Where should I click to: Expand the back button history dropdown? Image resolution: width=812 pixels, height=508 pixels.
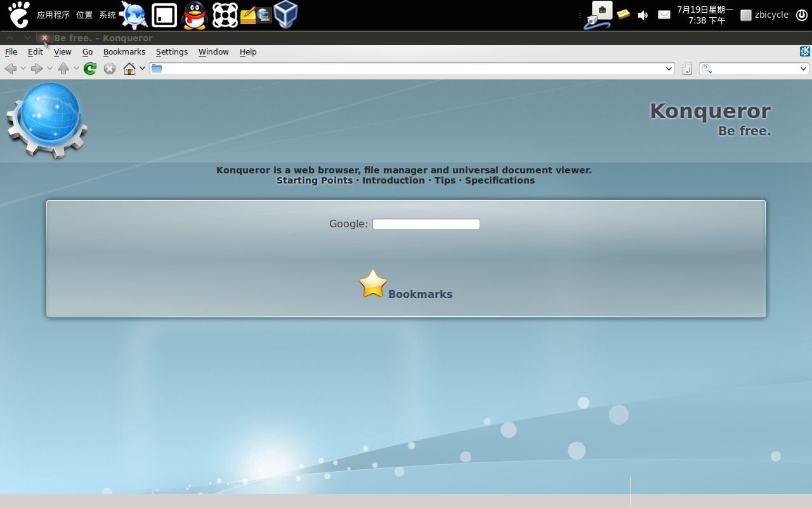click(23, 69)
